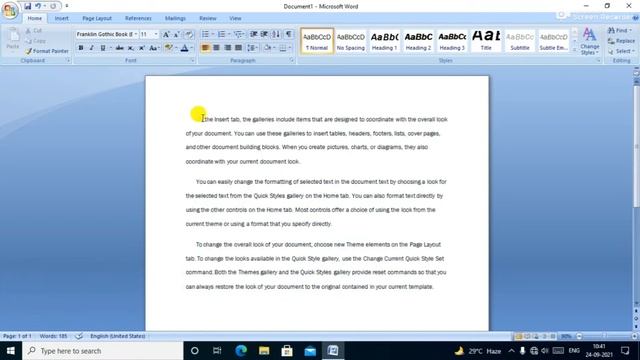Image resolution: width=640 pixels, height=360 pixels.
Task: Toggle center alignment
Action: click(x=216, y=48)
